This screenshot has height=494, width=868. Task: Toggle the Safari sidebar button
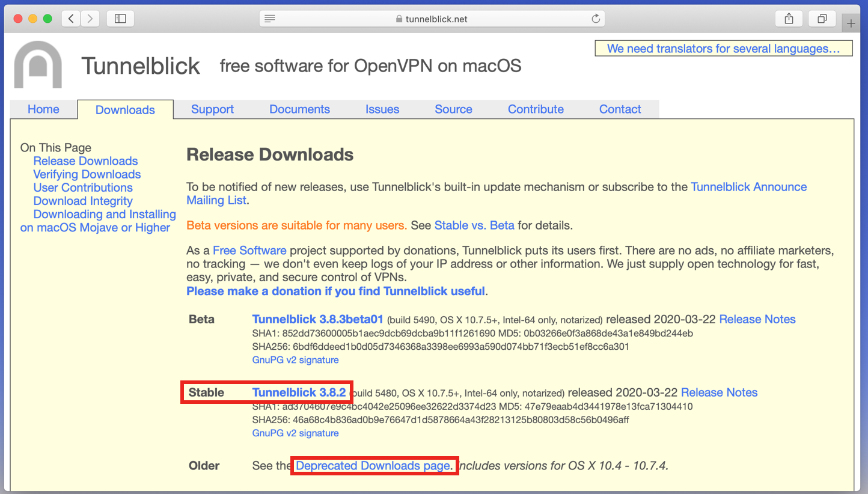tap(120, 19)
